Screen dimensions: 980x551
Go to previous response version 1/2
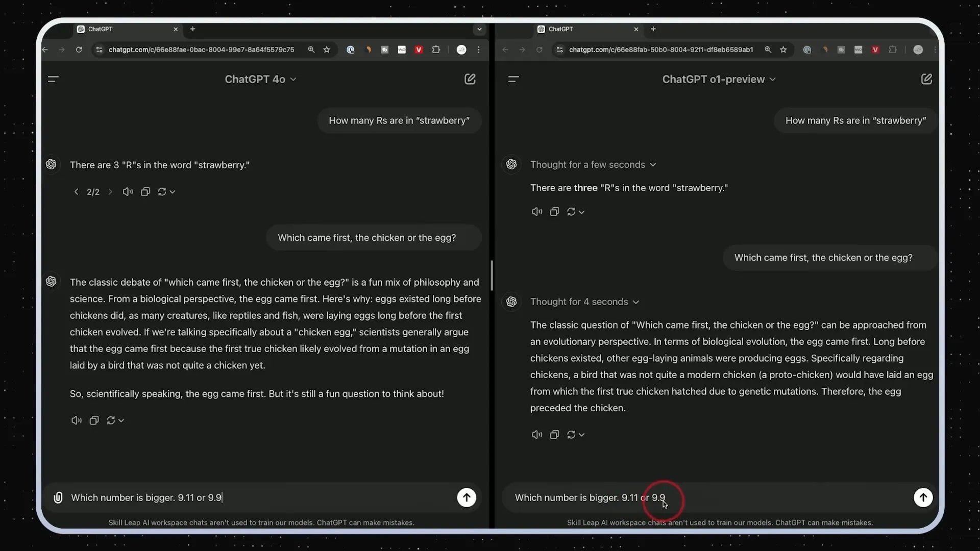tap(77, 192)
